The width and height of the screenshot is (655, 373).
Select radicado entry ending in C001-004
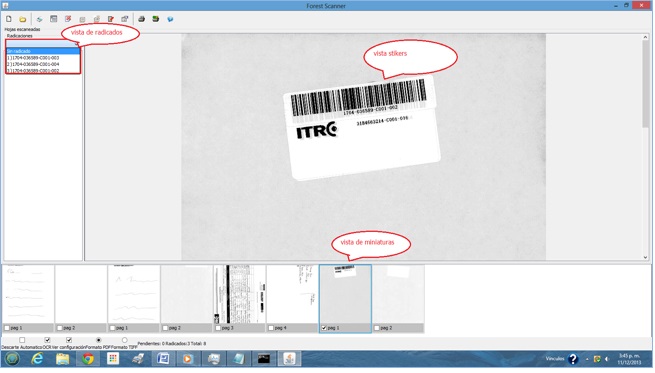(x=43, y=64)
